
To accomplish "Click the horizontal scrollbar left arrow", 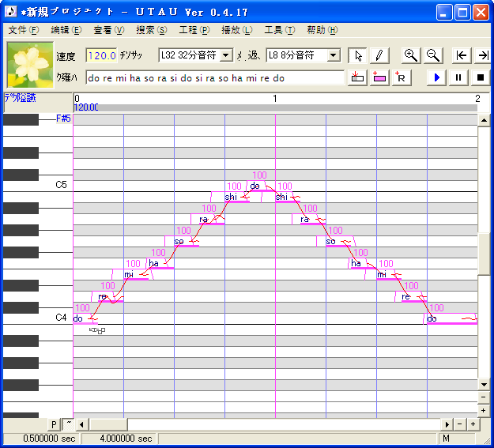I will pos(82,424).
